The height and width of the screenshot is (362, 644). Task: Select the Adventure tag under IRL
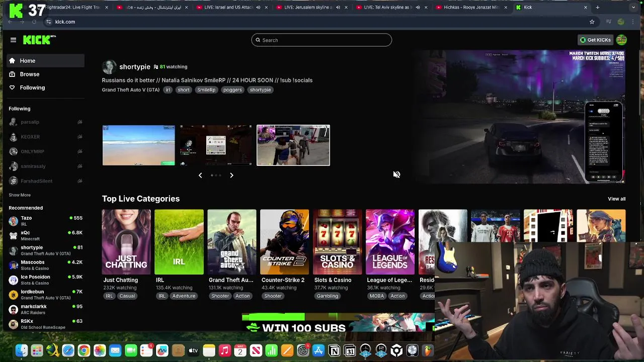184,296
